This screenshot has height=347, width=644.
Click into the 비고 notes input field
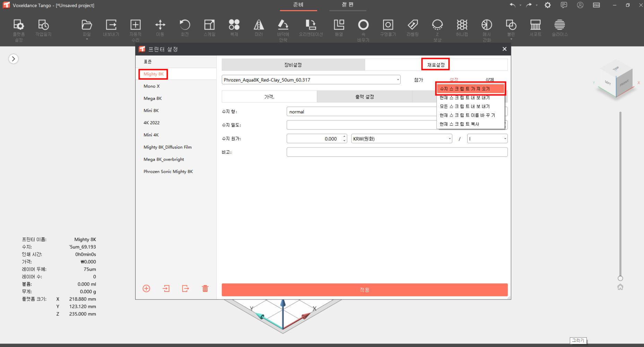point(397,152)
